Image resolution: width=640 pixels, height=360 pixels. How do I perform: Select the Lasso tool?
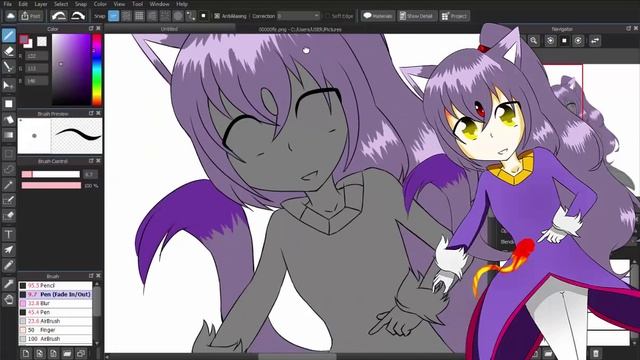9,169
